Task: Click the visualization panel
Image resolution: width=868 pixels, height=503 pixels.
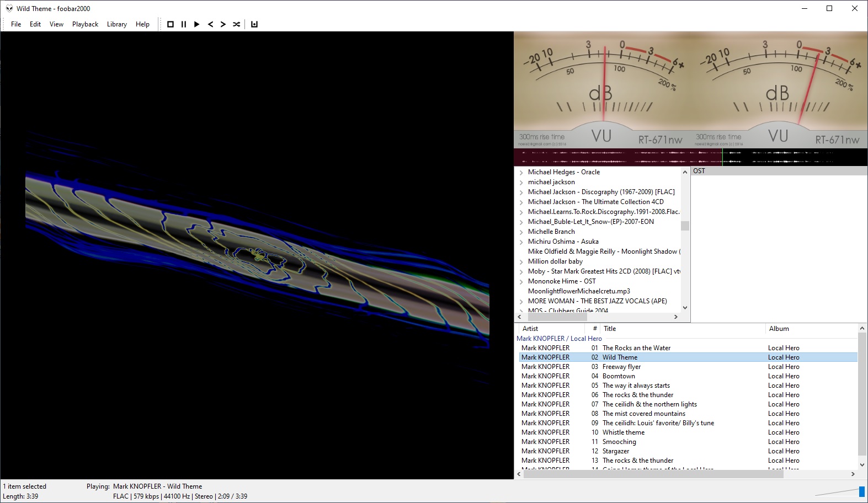Action: tap(257, 255)
